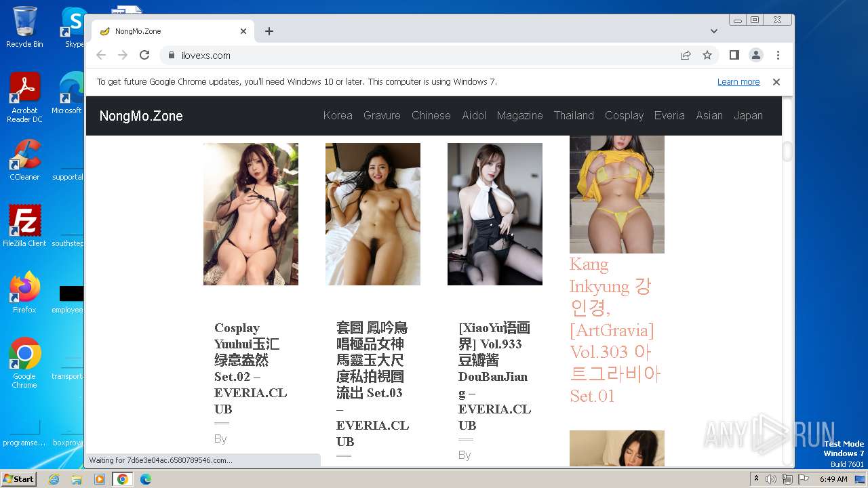
Task: Open File Explorer from the taskbar
Action: click(x=77, y=479)
